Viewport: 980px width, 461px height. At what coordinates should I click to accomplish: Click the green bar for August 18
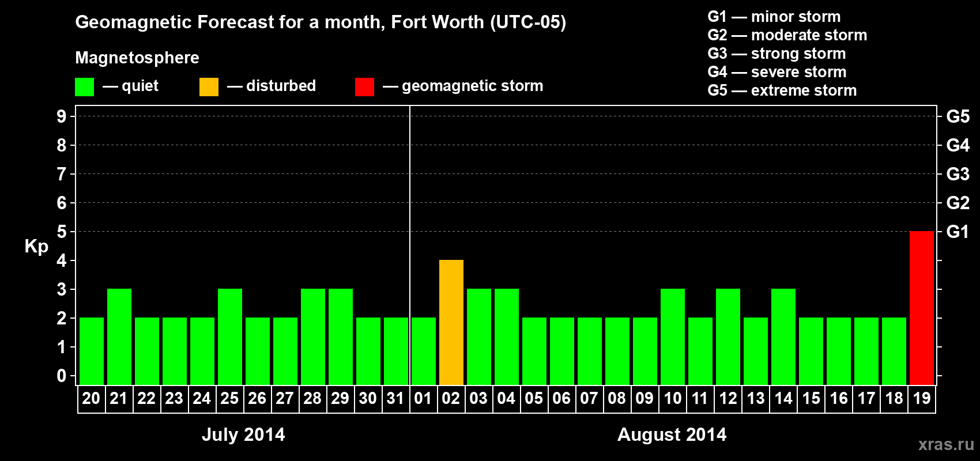tap(894, 352)
